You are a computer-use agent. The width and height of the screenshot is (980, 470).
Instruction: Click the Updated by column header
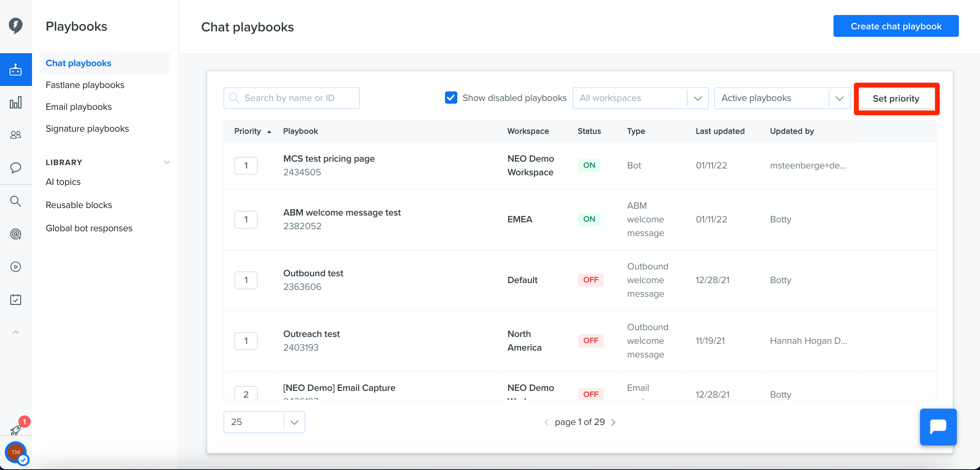tap(792, 131)
